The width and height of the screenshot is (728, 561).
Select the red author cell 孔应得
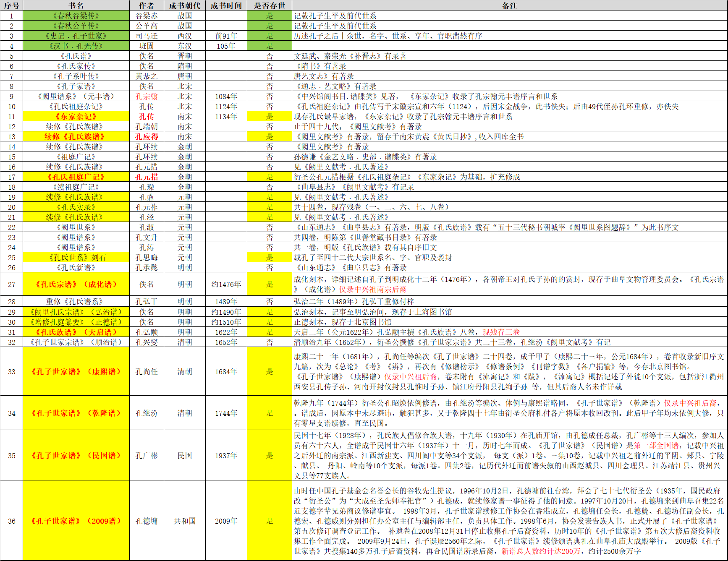tap(147, 137)
